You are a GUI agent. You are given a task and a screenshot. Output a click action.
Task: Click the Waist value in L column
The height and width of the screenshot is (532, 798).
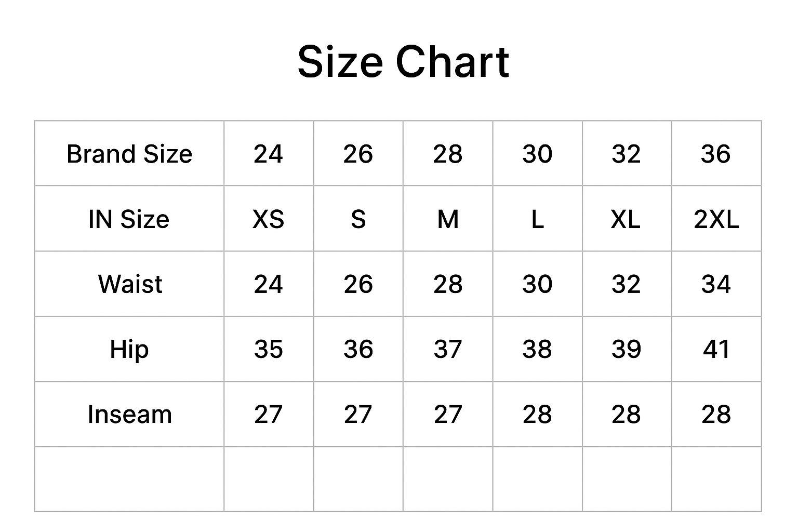(x=537, y=284)
